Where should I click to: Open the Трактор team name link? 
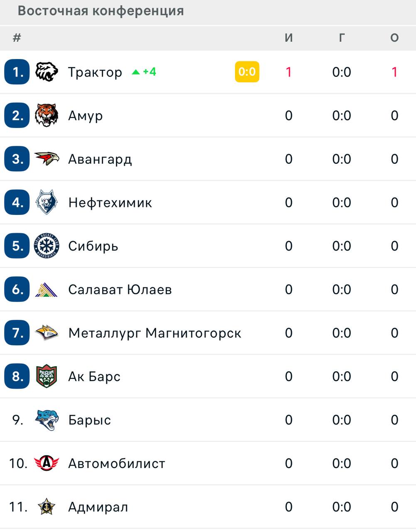[x=95, y=72]
